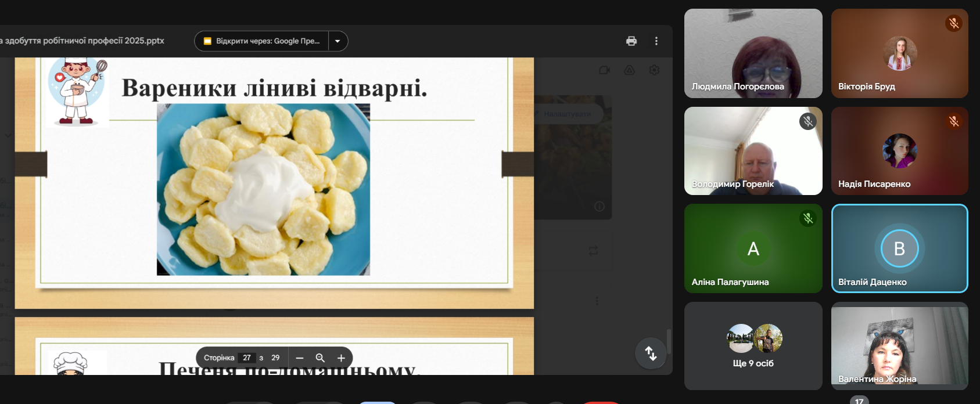Viewport: 980px width, 404px height.
Task: Click the avatar letter B of Віталій Даценко
Action: pyautogui.click(x=899, y=248)
